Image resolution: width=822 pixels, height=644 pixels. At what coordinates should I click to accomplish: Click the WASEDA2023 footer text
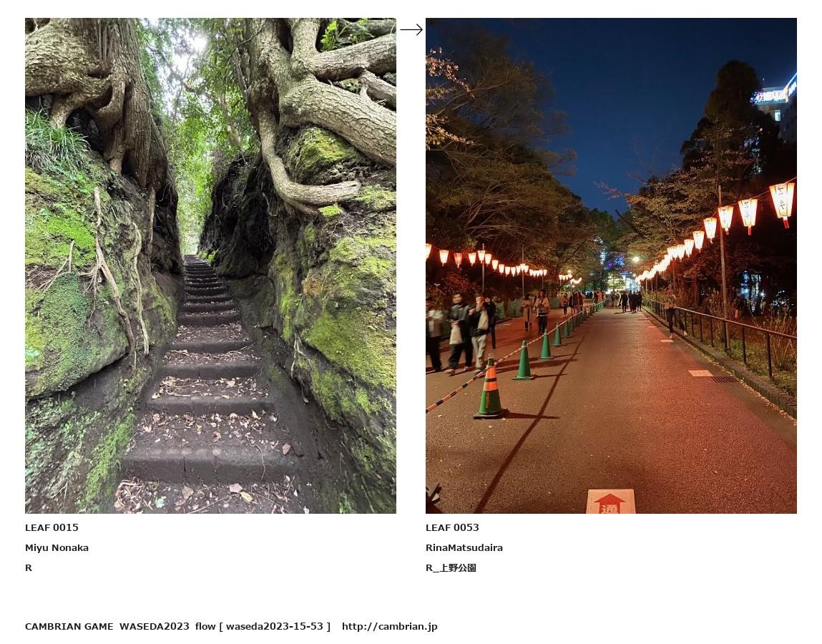point(154,626)
